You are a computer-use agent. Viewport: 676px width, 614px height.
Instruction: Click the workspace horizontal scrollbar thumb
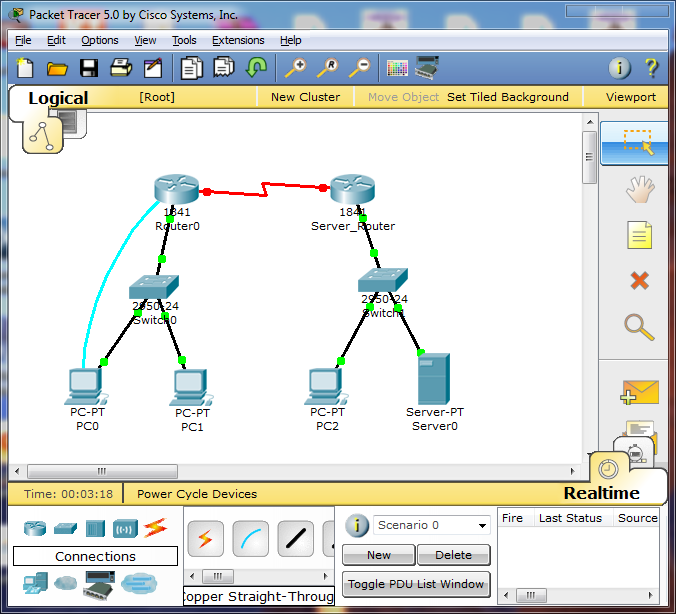[x=102, y=471]
